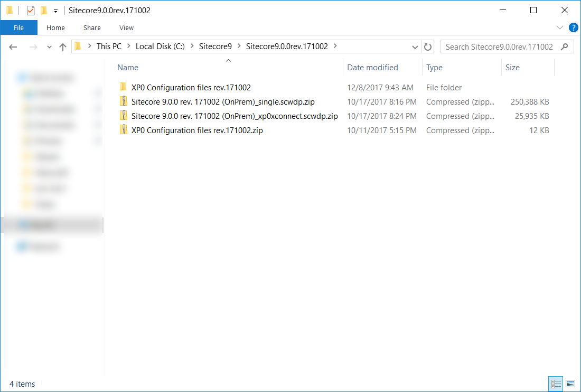This screenshot has width=581, height=392.
Task: Click the folder icon in address bar
Action: (78, 46)
